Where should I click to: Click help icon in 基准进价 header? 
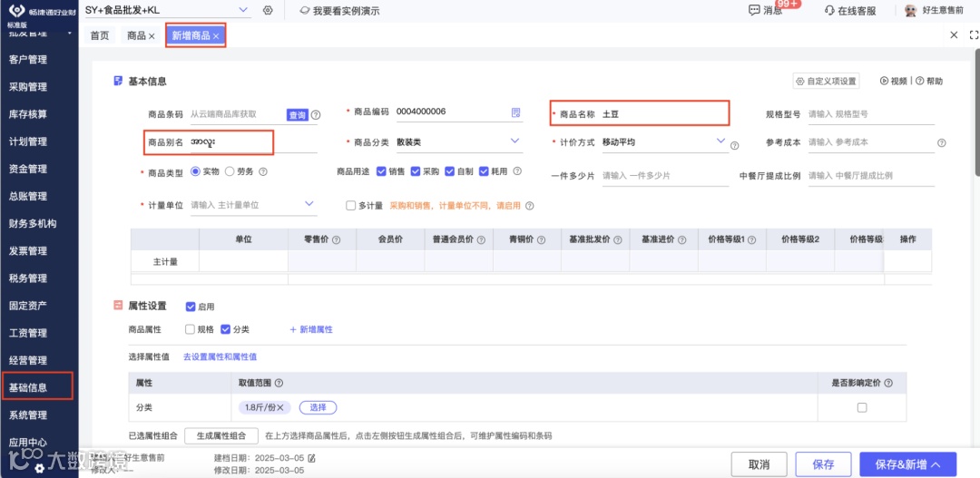pos(683,240)
